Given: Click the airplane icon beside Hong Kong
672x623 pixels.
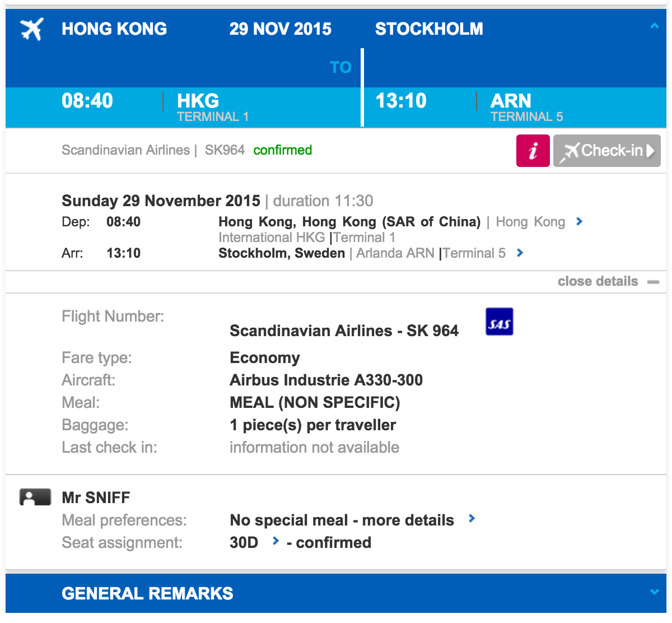Looking at the screenshot, I should pyautogui.click(x=32, y=29).
